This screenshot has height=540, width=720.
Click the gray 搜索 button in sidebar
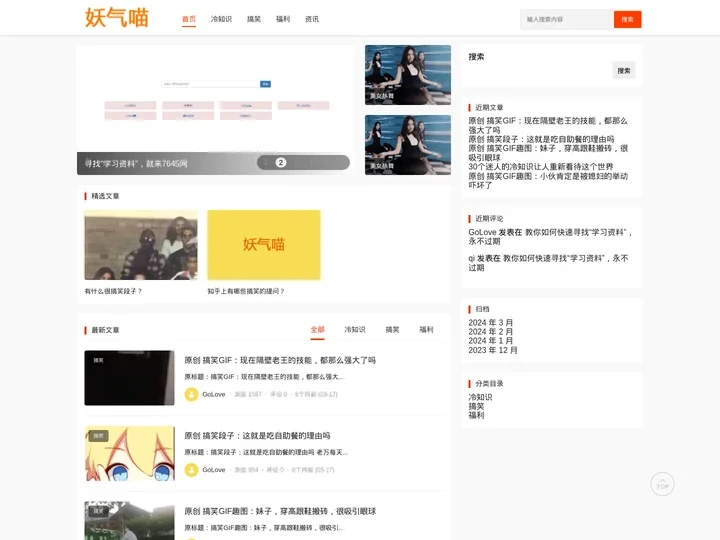624,71
